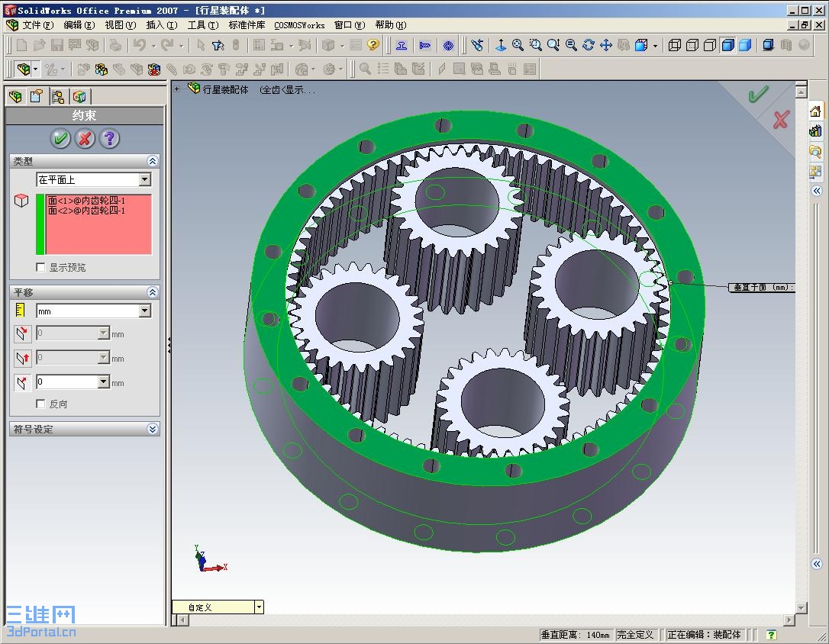Switch to the ConfigurationManager tab
Screen dimensions: 829x644
(58, 96)
